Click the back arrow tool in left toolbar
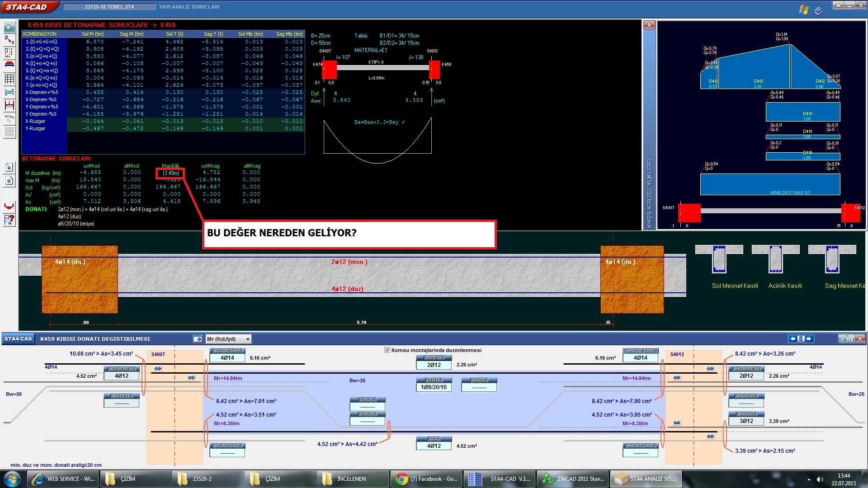 tap(9, 27)
